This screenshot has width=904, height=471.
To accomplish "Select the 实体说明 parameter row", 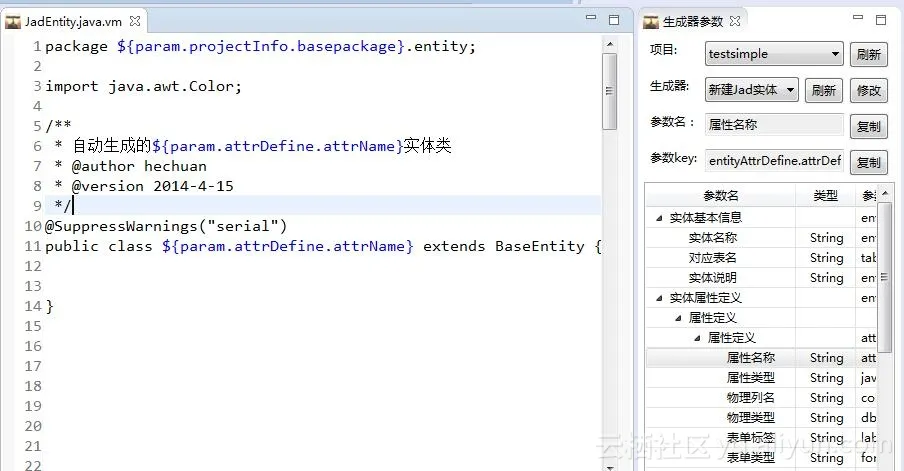I will [x=761, y=278].
